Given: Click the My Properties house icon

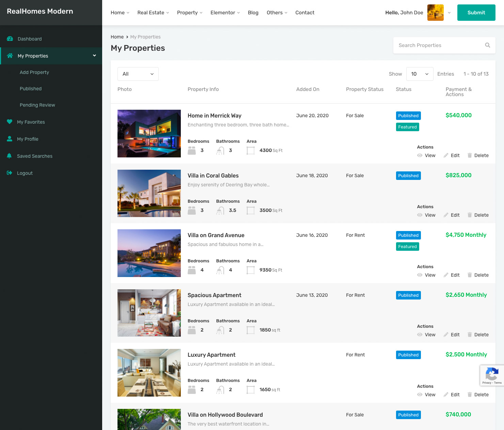Looking at the screenshot, I should pyautogui.click(x=10, y=56).
